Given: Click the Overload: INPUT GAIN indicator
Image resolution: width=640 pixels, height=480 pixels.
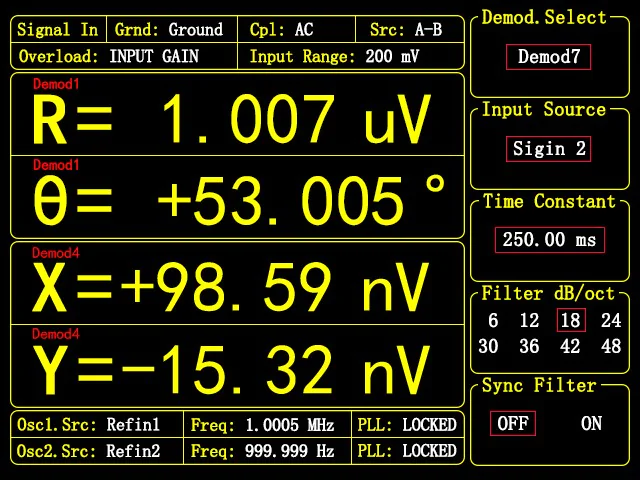Looking at the screenshot, I should [x=125, y=56].
